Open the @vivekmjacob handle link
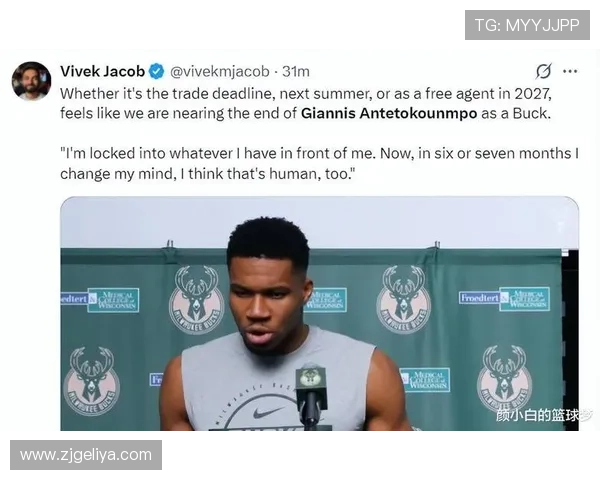 (220, 72)
